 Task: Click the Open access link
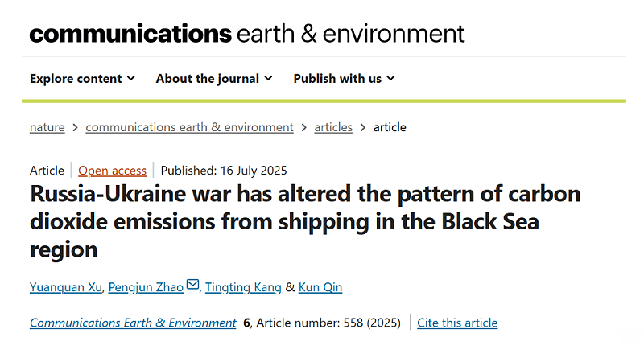112,171
